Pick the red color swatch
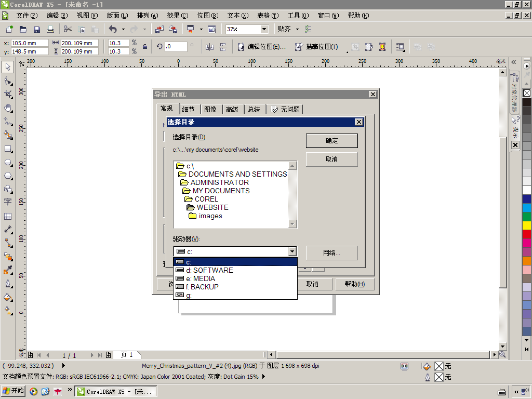Viewport: 532px width, 399px height. pyautogui.click(x=527, y=234)
